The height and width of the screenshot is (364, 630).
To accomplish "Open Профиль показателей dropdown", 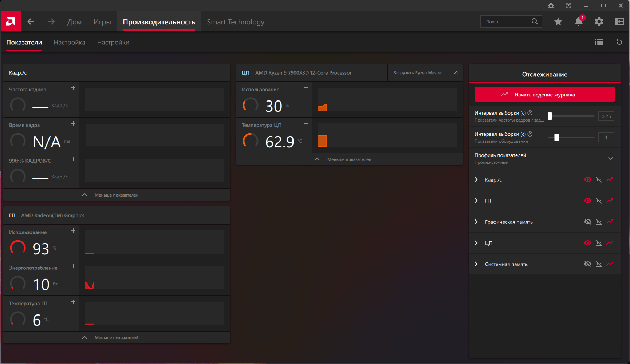I will pyautogui.click(x=544, y=158).
